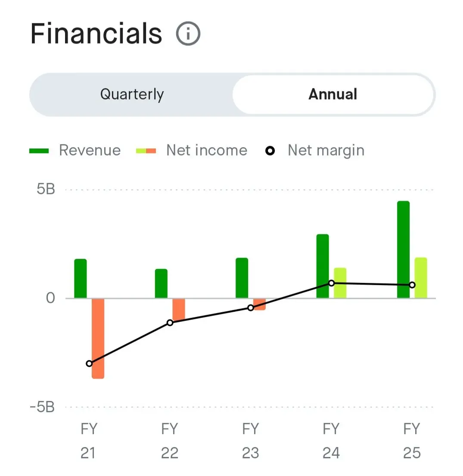Screen dimensions: 463x476
Task: Click the FY 23 revenue bar
Action: (x=242, y=278)
